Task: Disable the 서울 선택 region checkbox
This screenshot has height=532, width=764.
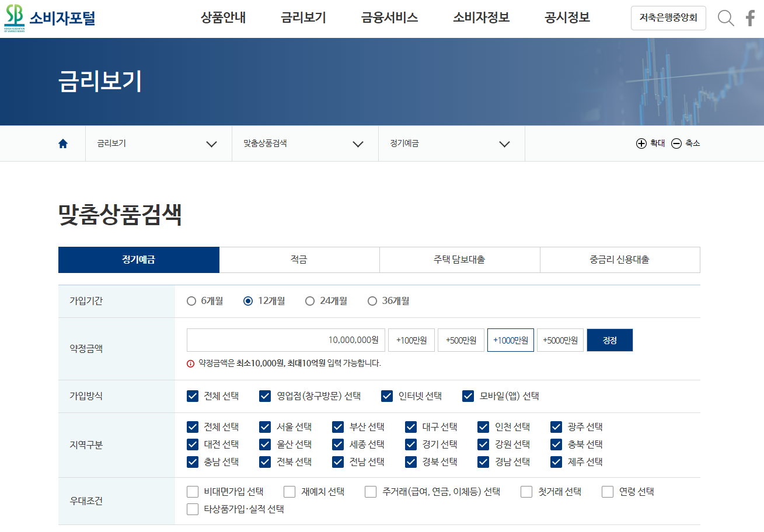Action: click(264, 427)
